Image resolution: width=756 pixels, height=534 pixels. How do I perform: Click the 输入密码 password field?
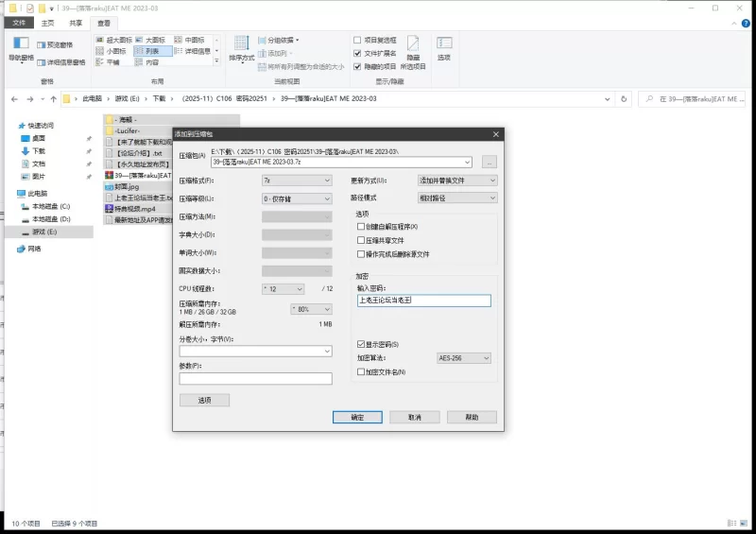423,301
